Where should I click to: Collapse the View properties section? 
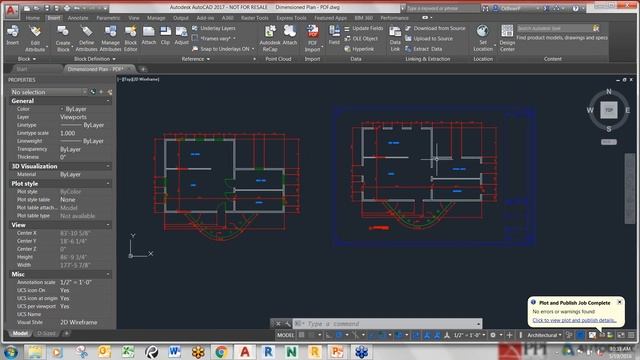pos(108,225)
